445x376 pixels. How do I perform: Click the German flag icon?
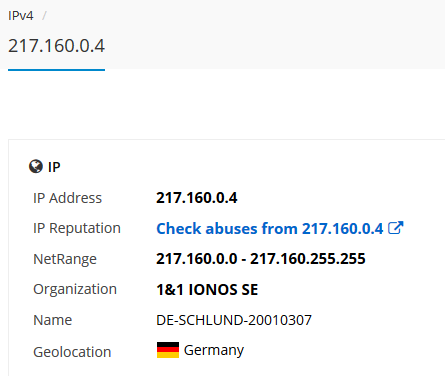pos(168,350)
